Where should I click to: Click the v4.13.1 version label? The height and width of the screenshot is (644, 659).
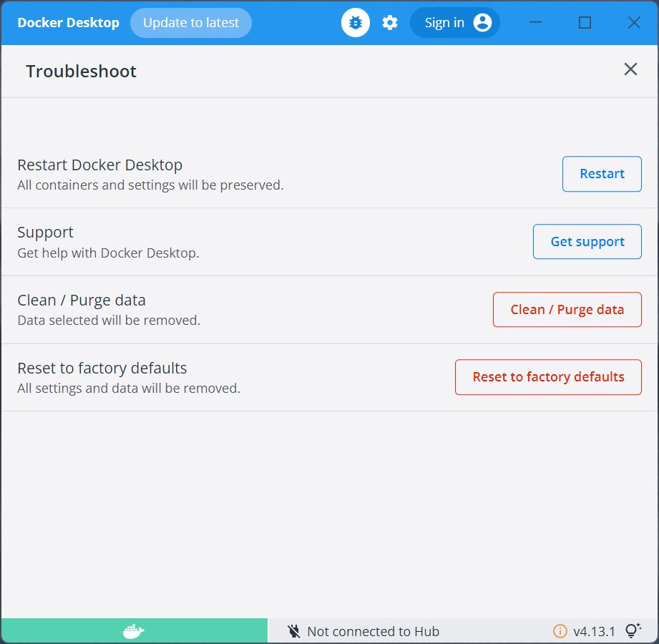[594, 631]
